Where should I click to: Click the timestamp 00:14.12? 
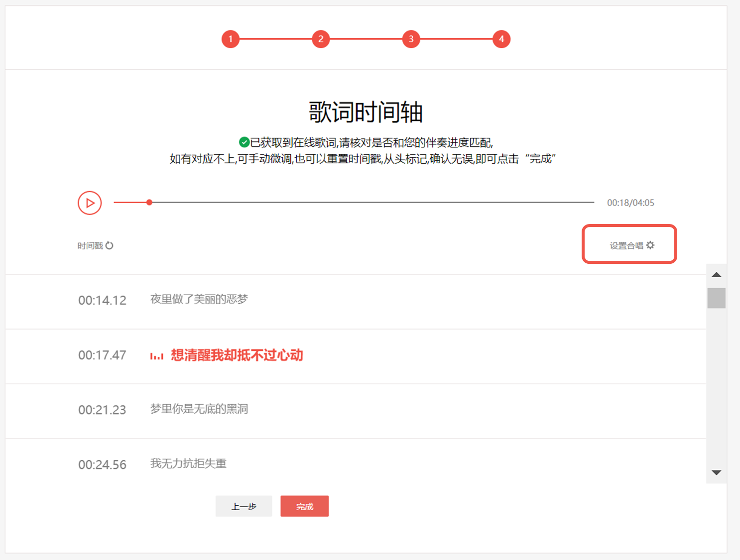pos(103,300)
